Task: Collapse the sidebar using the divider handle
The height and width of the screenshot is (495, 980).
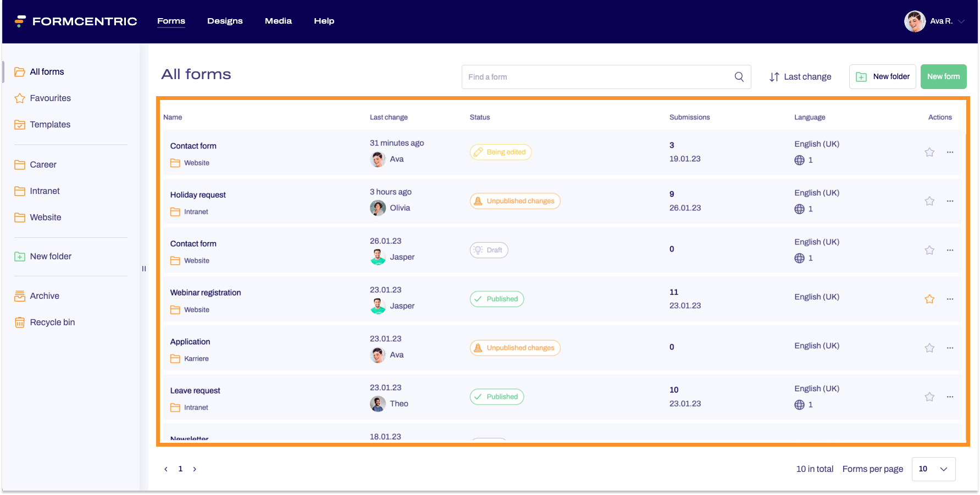Action: pos(144,269)
